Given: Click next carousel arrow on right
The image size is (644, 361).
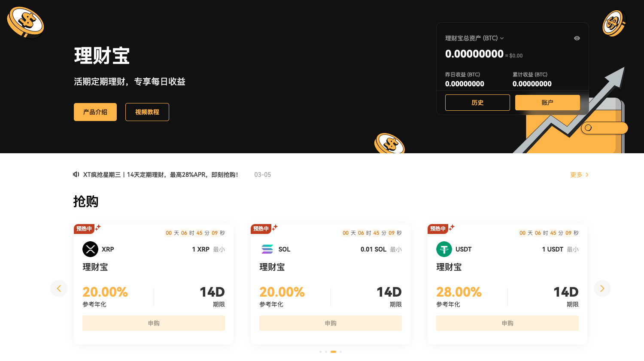Looking at the screenshot, I should pyautogui.click(x=602, y=288).
